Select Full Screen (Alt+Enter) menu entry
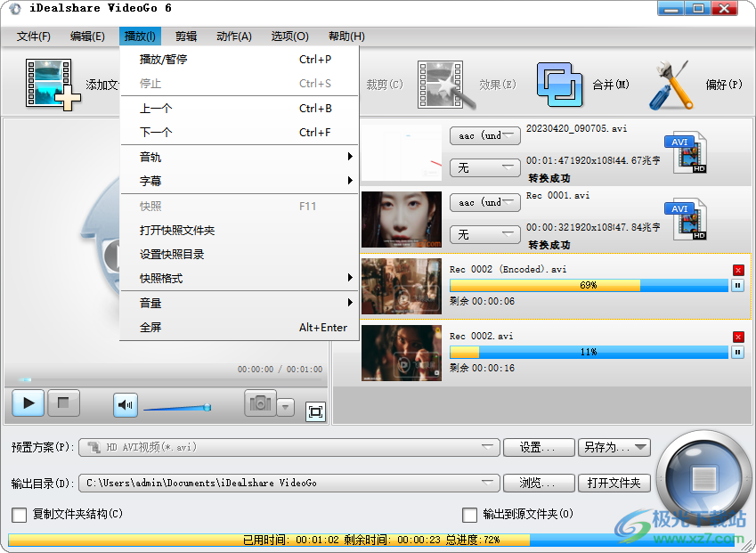This screenshot has width=756, height=553. [240, 328]
